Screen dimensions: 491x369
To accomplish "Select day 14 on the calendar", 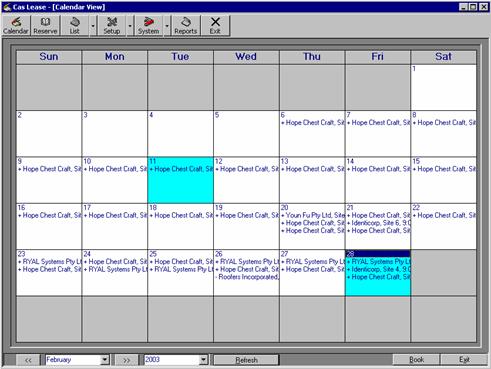I will click(378, 180).
